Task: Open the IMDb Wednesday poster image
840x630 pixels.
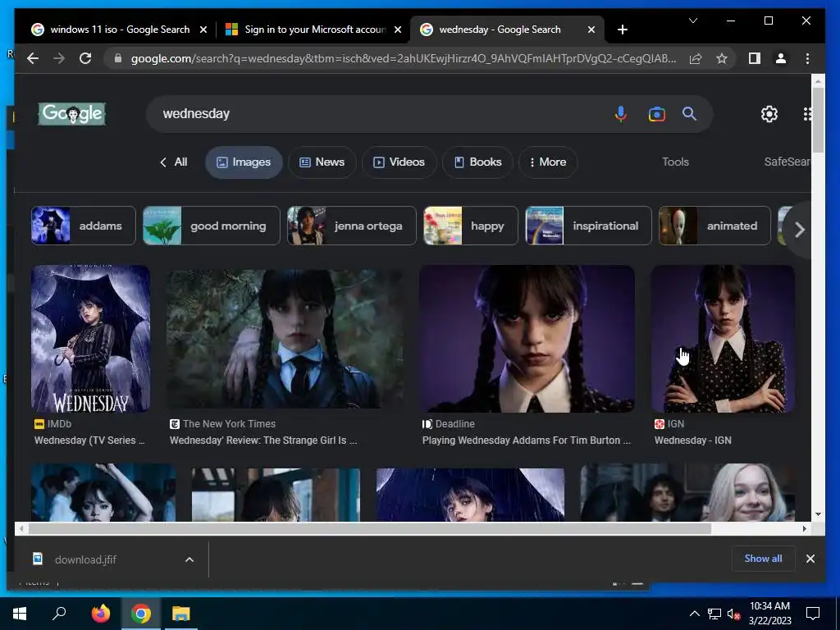Action: 90,339
